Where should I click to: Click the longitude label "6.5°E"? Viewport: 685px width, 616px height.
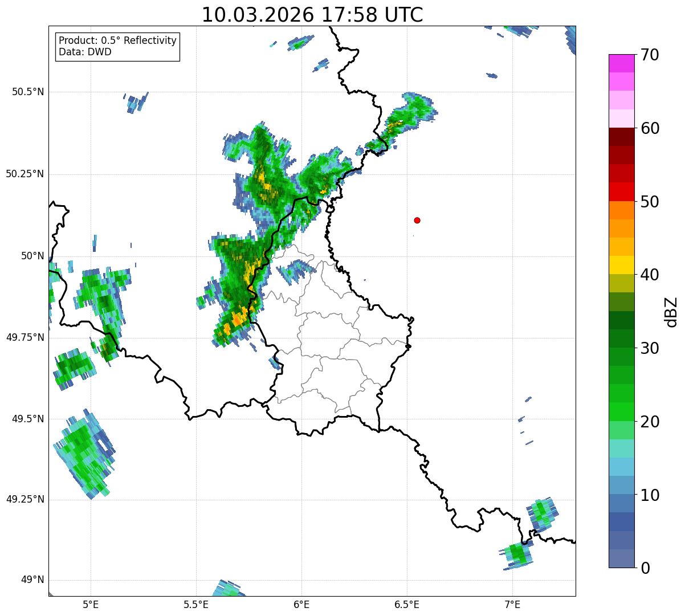point(407,605)
